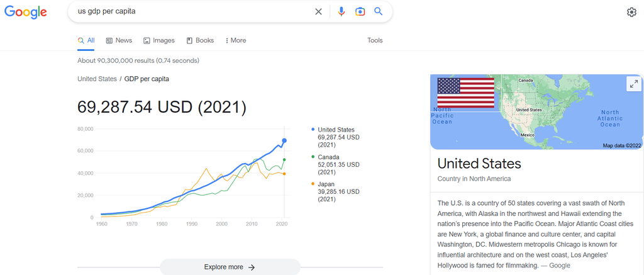Open search by image camera icon

click(360, 11)
